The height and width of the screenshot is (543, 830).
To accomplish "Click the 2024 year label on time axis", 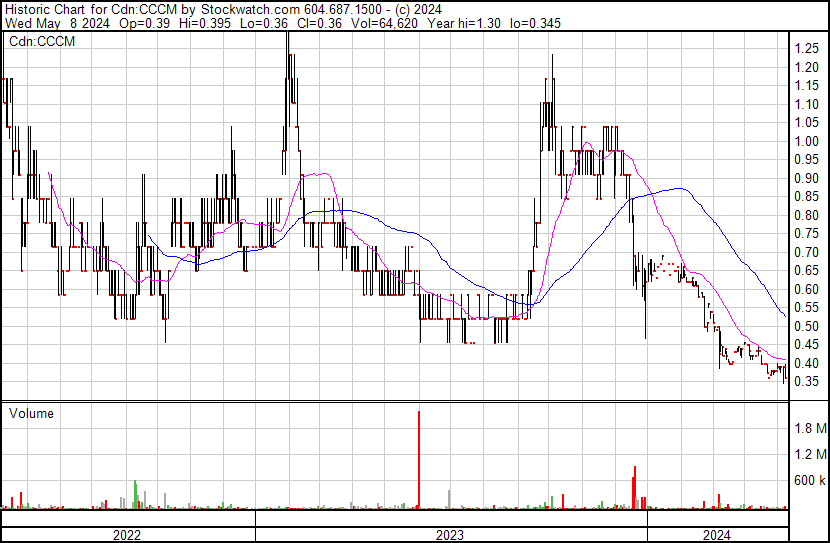I will click(x=717, y=535).
